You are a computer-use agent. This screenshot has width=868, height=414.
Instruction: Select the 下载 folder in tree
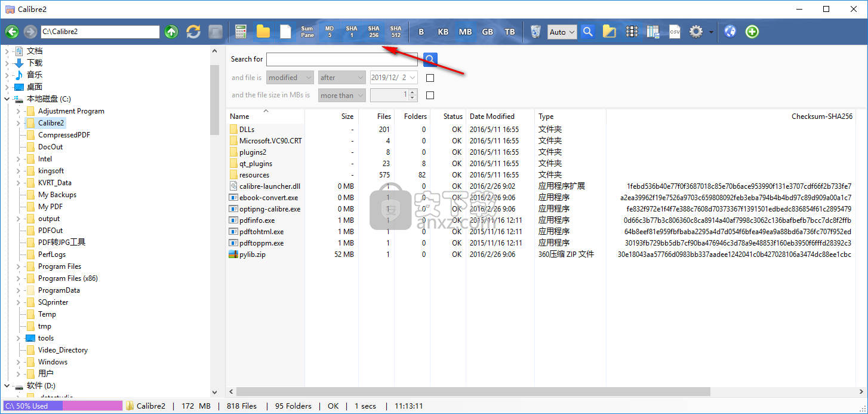point(34,63)
